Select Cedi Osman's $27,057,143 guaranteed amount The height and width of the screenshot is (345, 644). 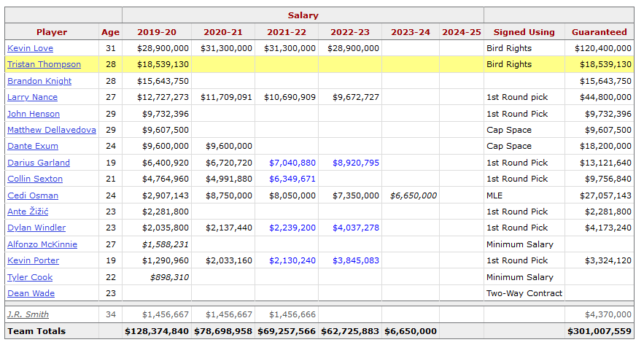click(605, 195)
